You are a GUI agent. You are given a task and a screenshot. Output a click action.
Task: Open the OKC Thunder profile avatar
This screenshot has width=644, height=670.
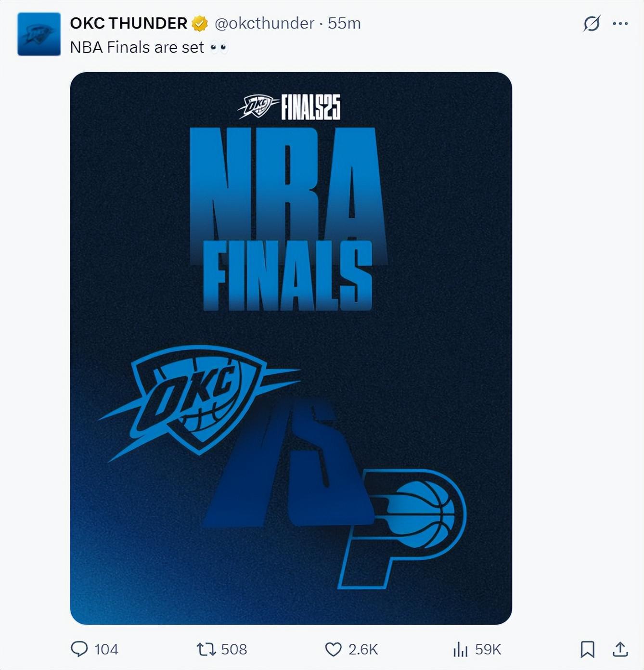39,34
